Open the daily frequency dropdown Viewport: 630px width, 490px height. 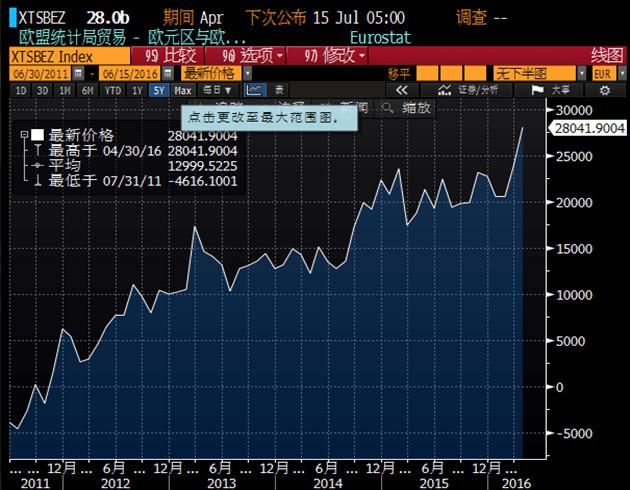click(x=217, y=90)
